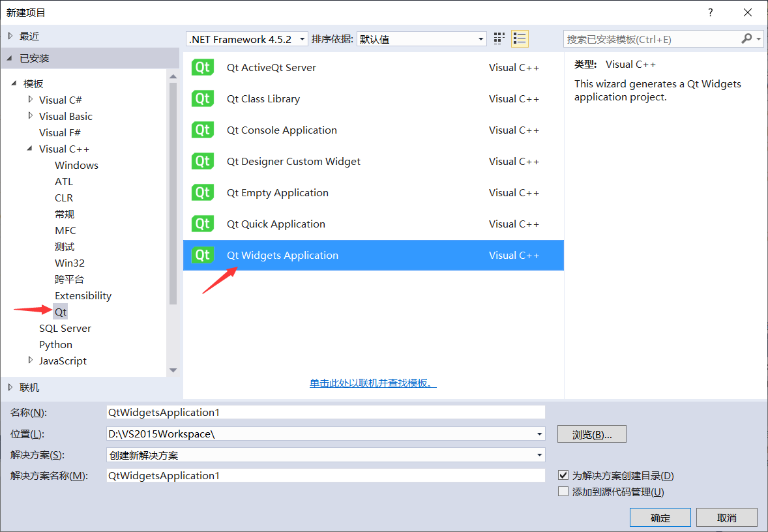Click the solution name input field
Image resolution: width=768 pixels, height=532 pixels.
click(326, 475)
